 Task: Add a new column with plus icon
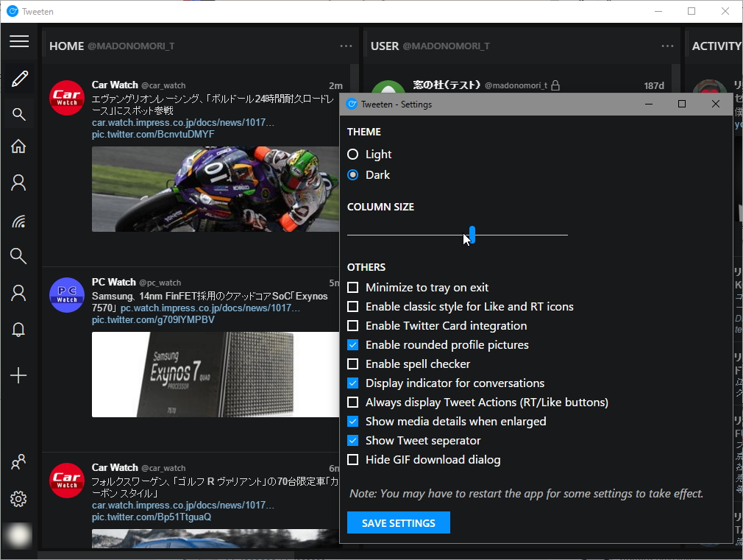(x=18, y=375)
